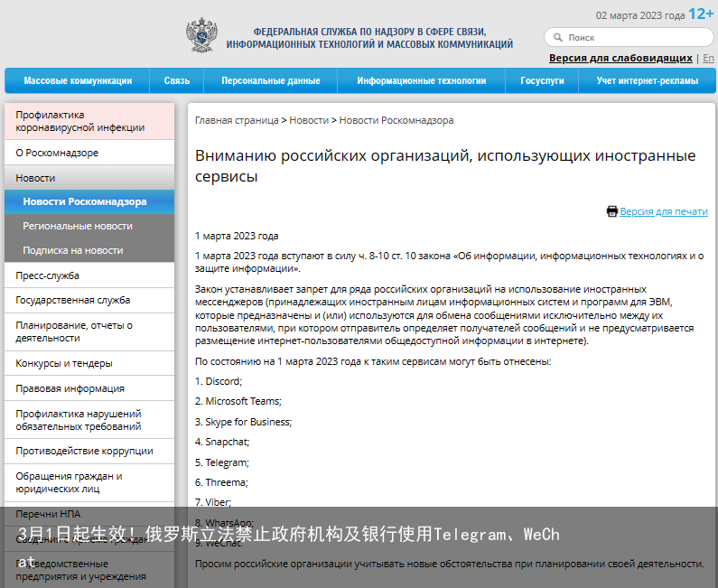The image size is (718, 588).
Task: Click the federal service name header text
Action: [x=369, y=38]
